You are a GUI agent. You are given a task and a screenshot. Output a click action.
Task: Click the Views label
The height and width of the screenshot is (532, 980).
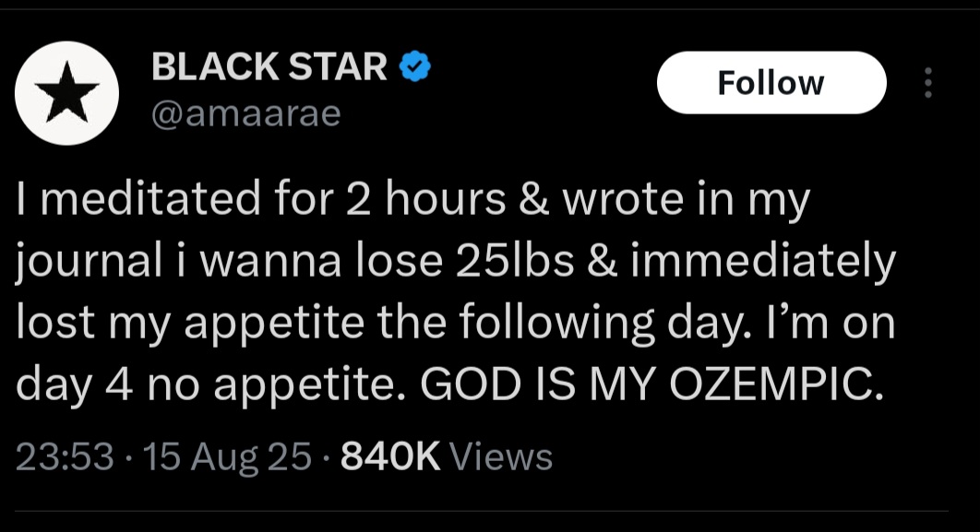pyautogui.click(x=505, y=455)
